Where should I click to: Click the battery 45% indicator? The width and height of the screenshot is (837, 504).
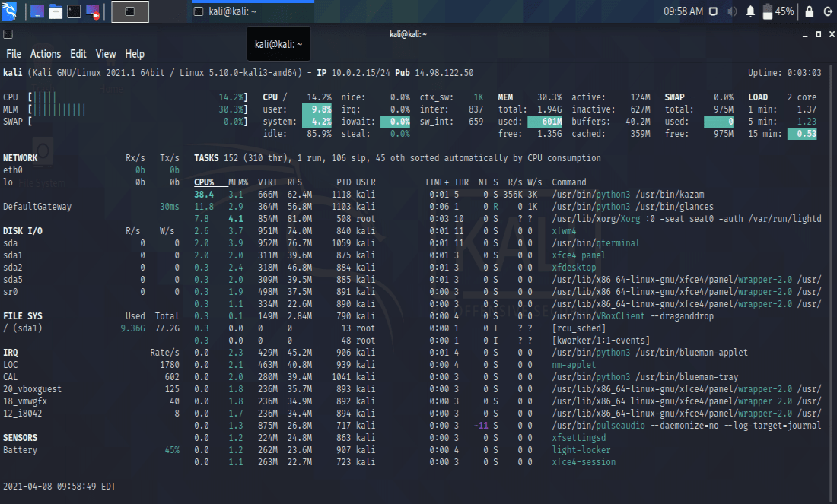click(x=778, y=11)
